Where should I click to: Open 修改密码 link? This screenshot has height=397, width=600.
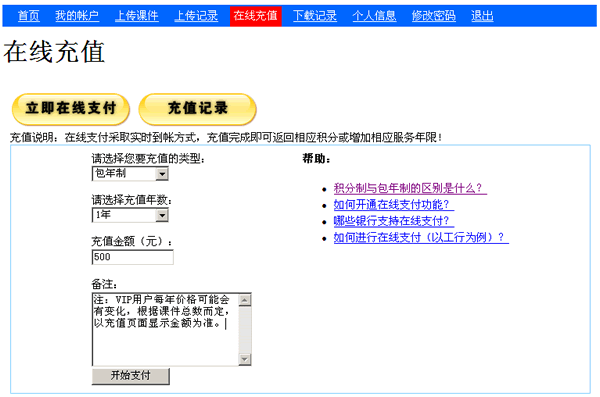pyautogui.click(x=434, y=16)
